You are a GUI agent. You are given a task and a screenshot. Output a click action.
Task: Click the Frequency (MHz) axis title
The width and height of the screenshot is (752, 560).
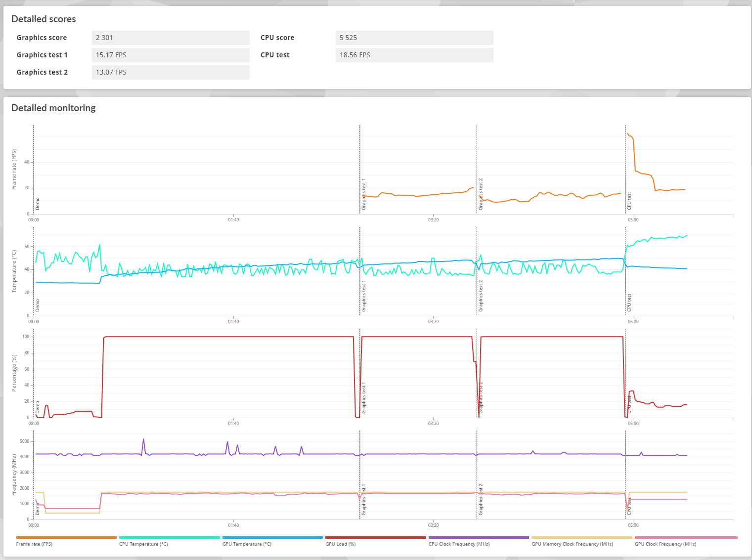click(14, 475)
